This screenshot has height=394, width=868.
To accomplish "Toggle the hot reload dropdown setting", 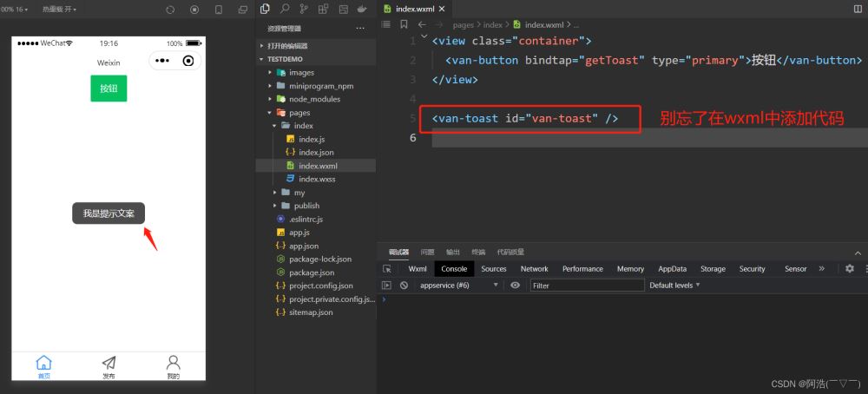I will coord(59,10).
